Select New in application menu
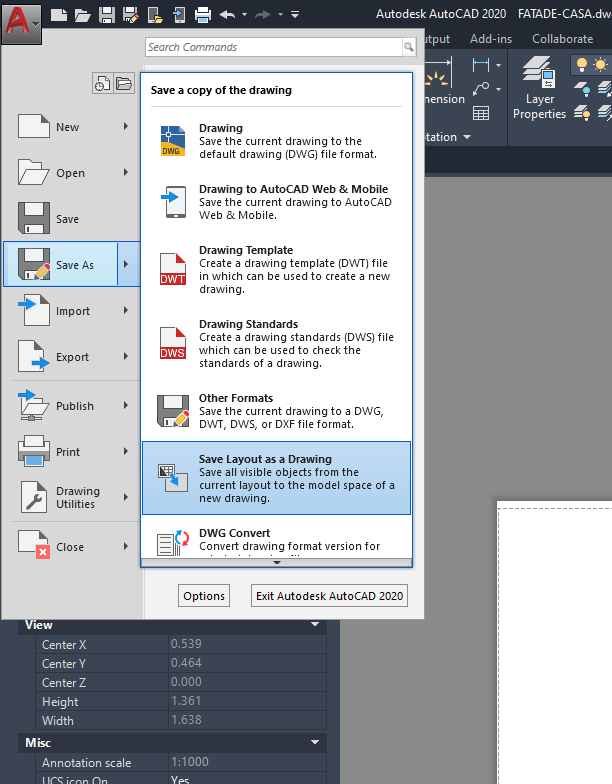The image size is (612, 784). tap(72, 127)
